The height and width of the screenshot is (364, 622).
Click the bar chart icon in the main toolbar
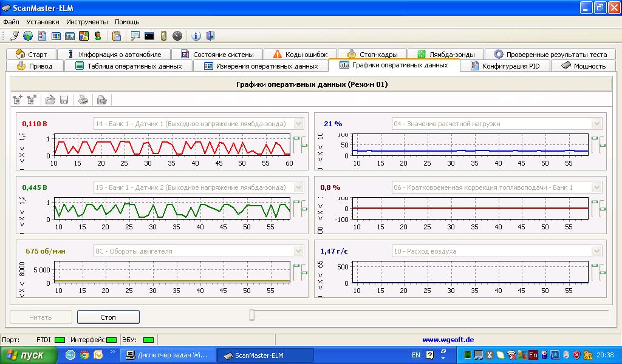coord(70,36)
